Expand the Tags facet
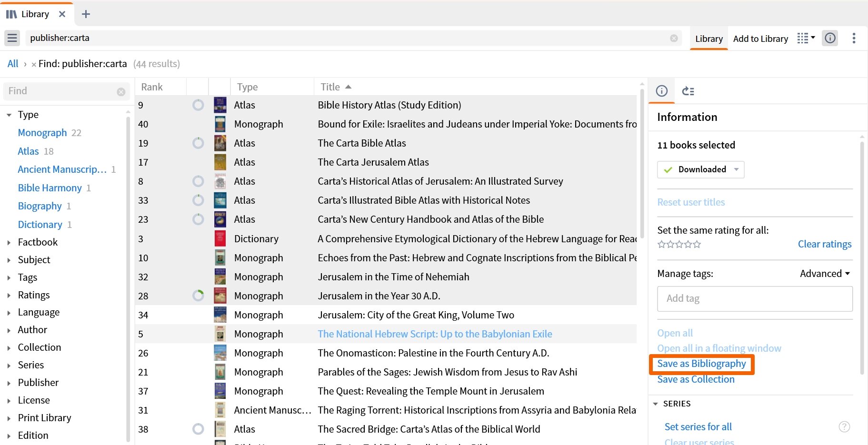The height and width of the screenshot is (445, 868). tap(9, 277)
